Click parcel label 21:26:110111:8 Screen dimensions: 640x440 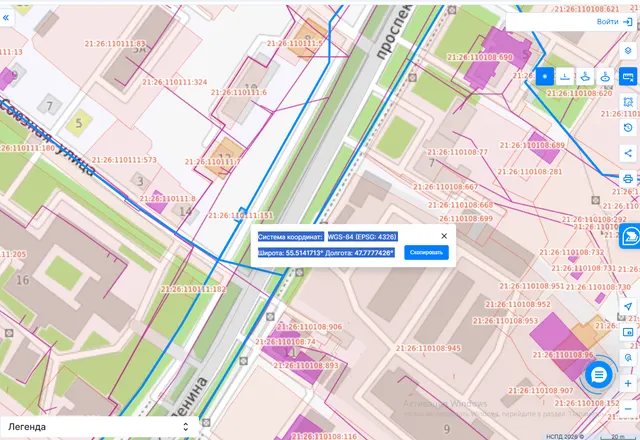[x=167, y=199]
